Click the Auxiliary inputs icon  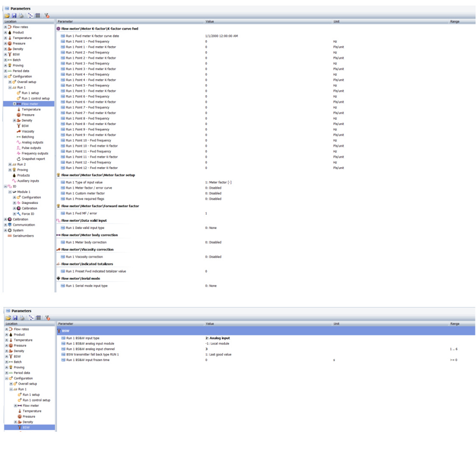click(14, 181)
